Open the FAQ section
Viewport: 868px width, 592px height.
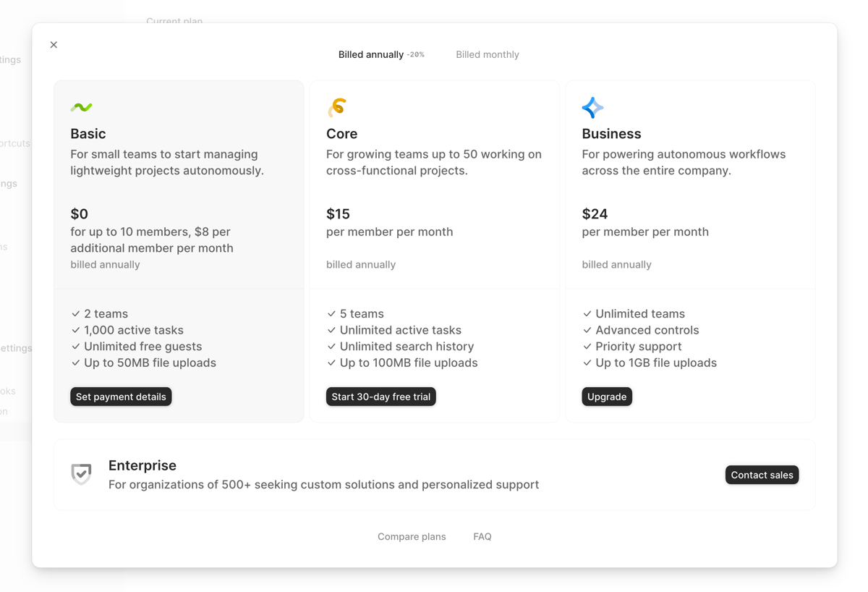click(x=482, y=536)
